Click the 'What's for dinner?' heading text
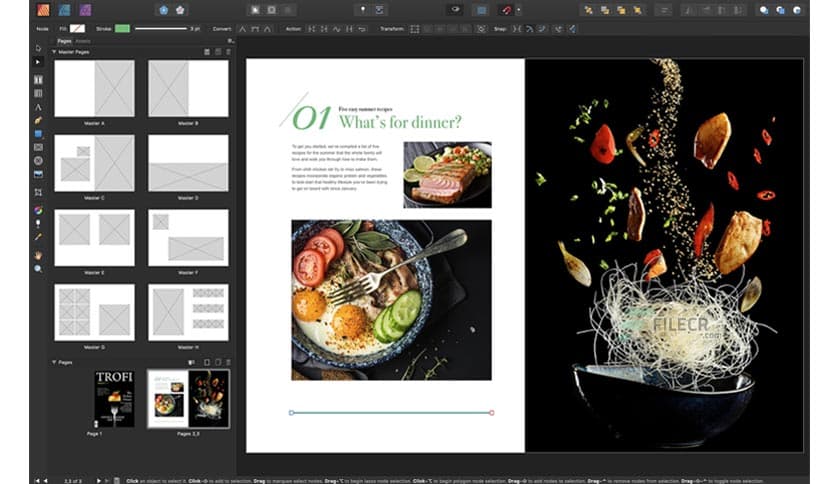The image size is (836, 484). [400, 122]
